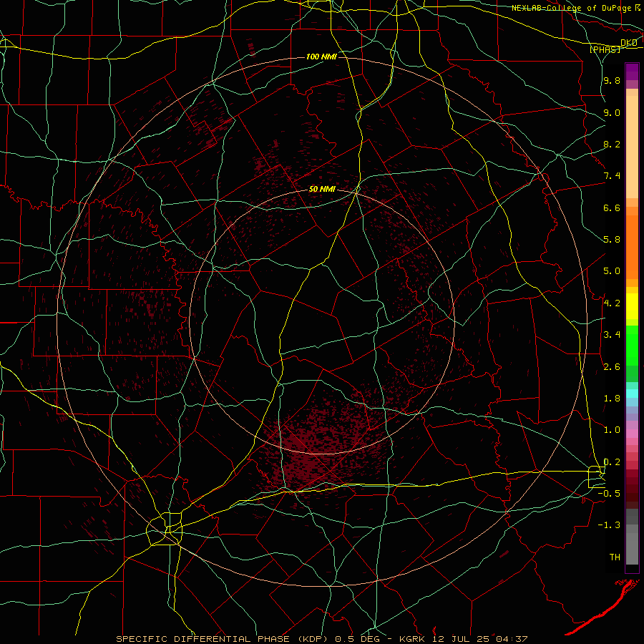Click the SPECIFIC DIFFERENTIAL PHASE title text

click(203, 639)
